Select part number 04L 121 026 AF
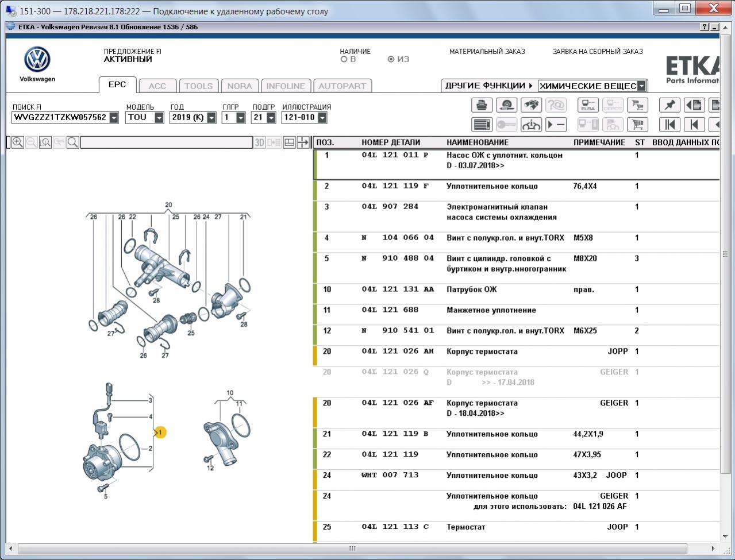The height and width of the screenshot is (560, 735). pyautogui.click(x=398, y=403)
